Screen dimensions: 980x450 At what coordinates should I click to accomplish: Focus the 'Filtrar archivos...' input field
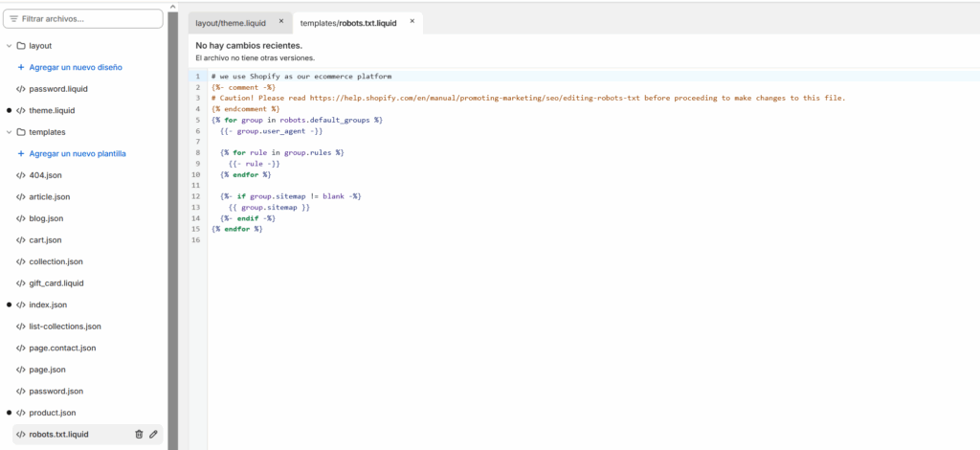[88, 18]
